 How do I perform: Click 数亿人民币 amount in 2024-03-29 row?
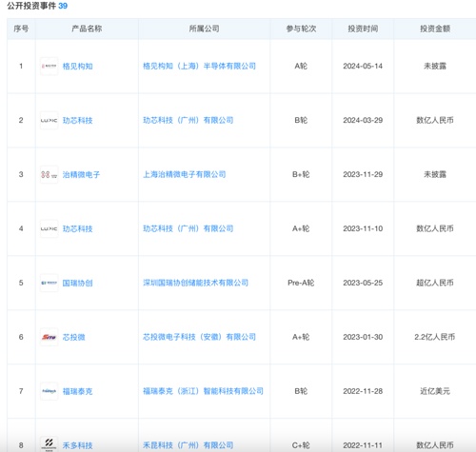[x=435, y=120]
